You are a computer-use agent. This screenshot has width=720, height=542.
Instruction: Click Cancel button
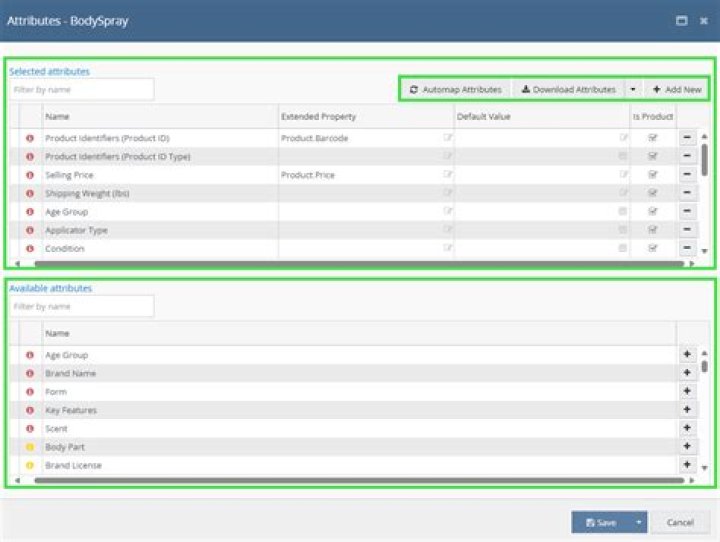click(x=680, y=522)
